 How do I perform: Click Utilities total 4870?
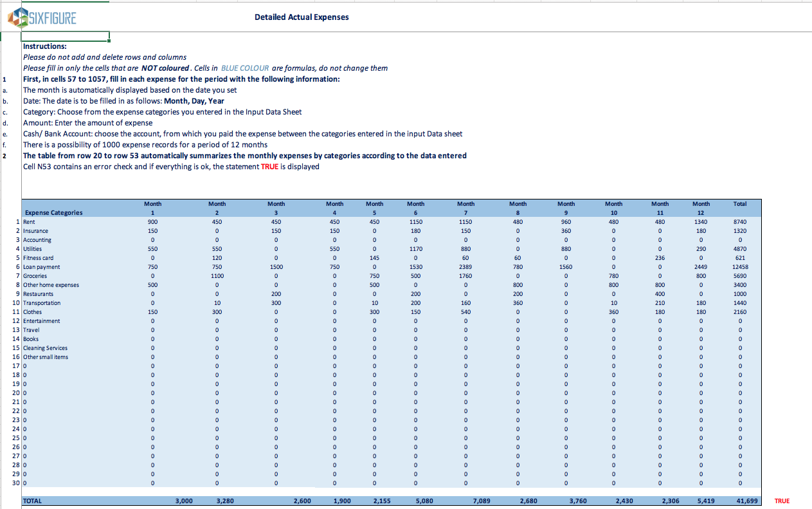tap(740, 249)
